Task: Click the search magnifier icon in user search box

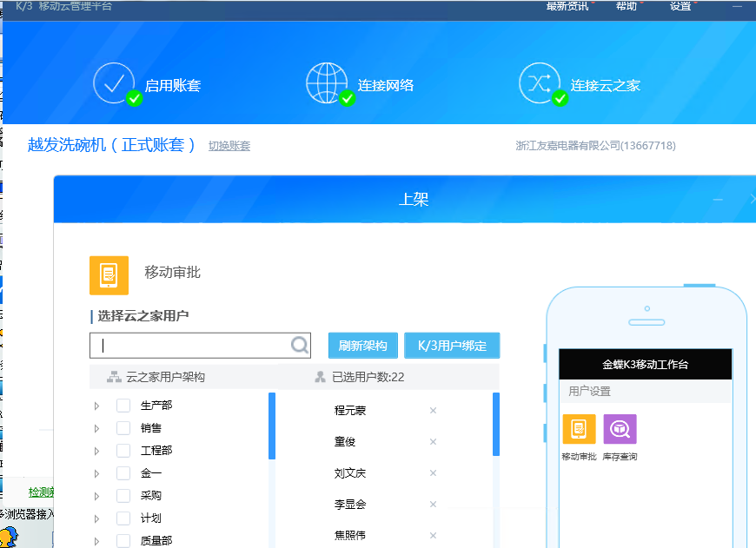Action: click(300, 345)
